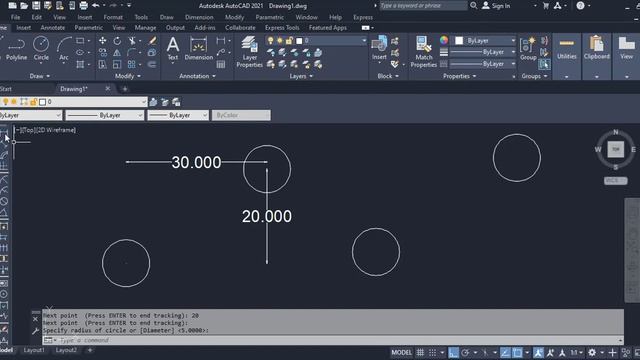Click the customize wrench icon by command line
640x360 pixels.
(36, 331)
